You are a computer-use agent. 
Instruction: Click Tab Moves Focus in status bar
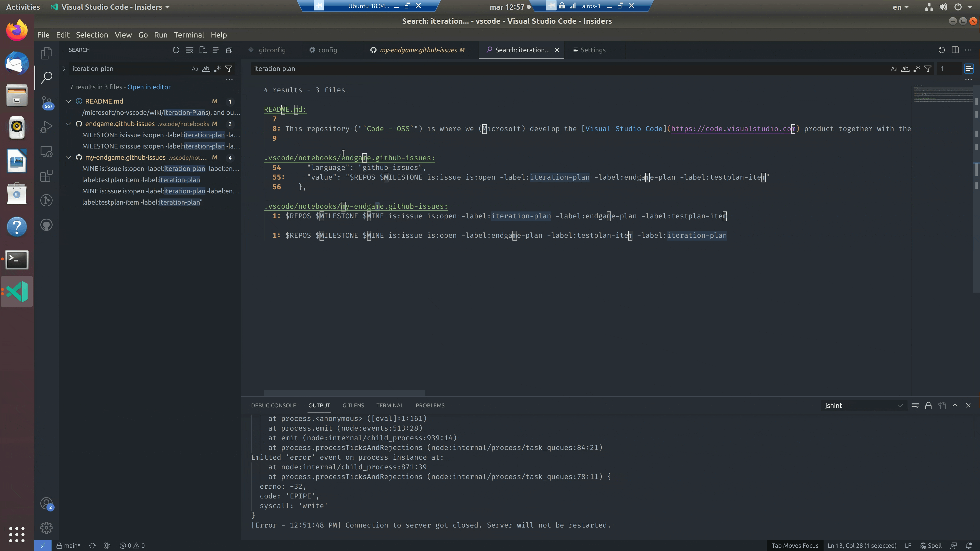pyautogui.click(x=795, y=545)
